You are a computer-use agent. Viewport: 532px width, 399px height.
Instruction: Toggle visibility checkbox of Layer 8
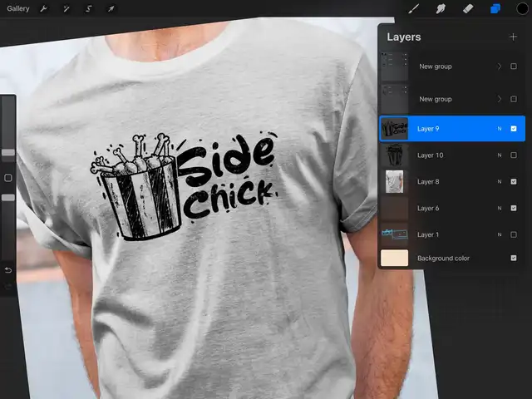point(514,181)
